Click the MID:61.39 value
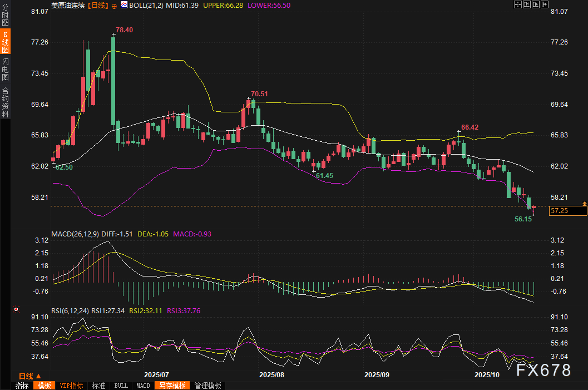The height and width of the screenshot is (390, 588). (x=182, y=6)
